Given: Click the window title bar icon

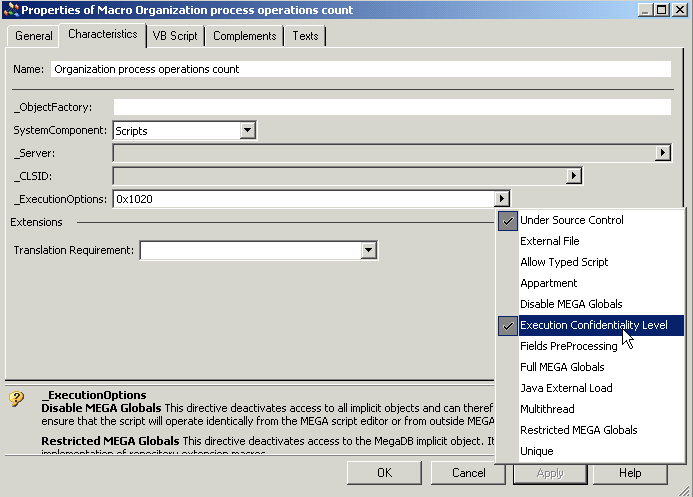Looking at the screenshot, I should click(11, 10).
